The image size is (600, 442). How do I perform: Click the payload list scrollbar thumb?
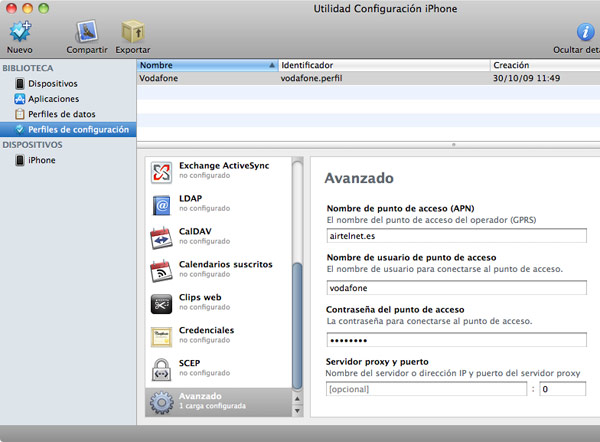point(297,325)
